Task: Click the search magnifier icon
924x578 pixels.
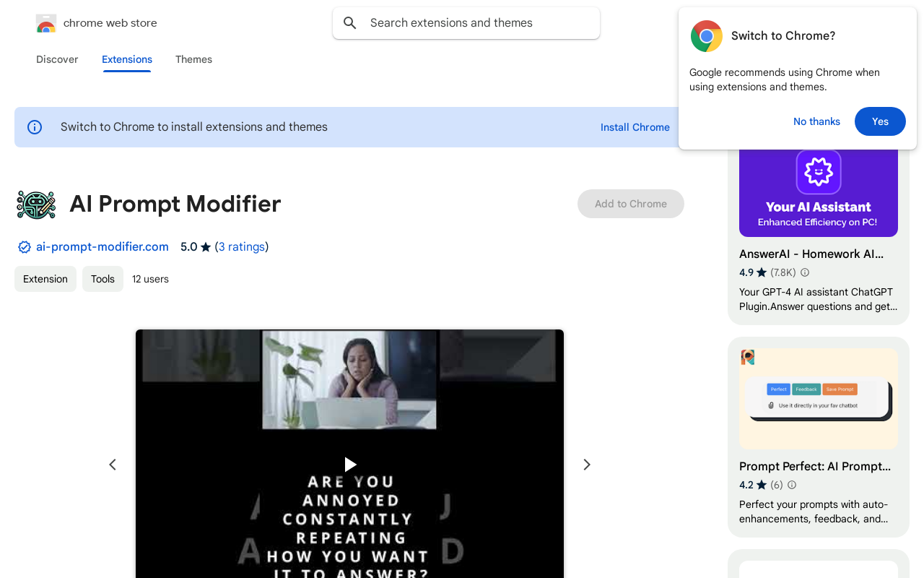Action: pos(350,23)
